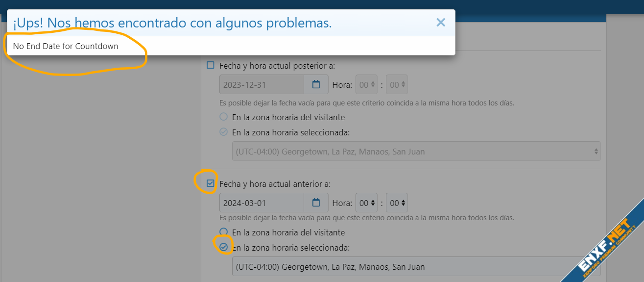Image resolution: width=644 pixels, height=282 pixels.
Task: Open hour dropdown beside 2024-03-01 date
Action: 367,203
